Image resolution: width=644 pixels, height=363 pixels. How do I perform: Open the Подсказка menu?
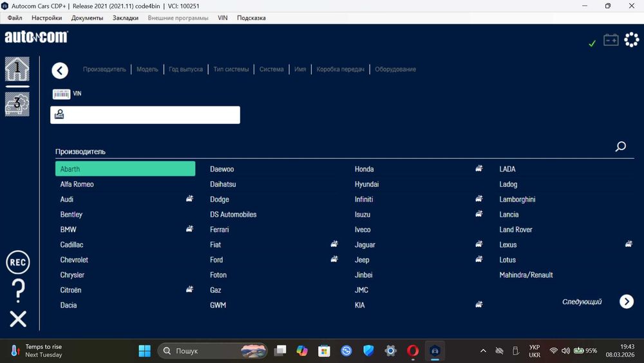(x=251, y=17)
